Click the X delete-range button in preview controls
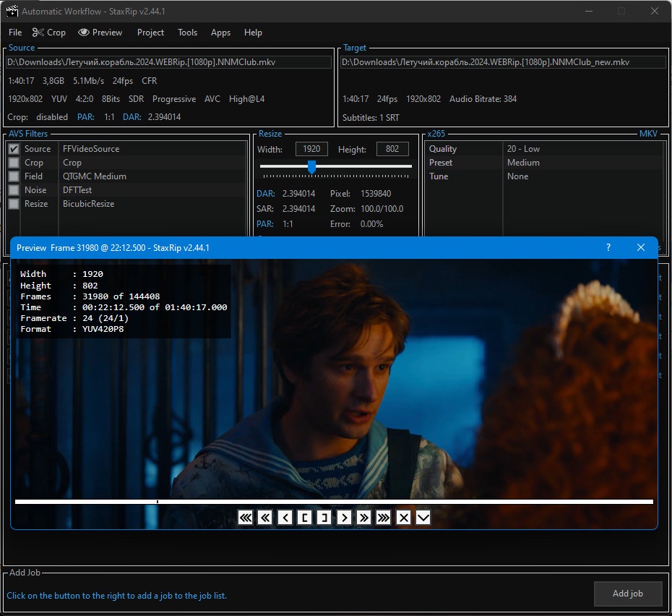The image size is (672, 616). [x=403, y=518]
